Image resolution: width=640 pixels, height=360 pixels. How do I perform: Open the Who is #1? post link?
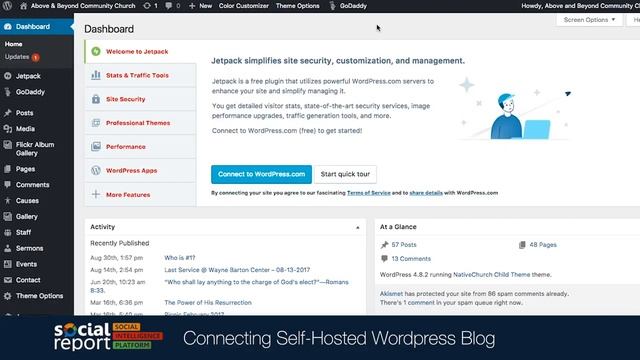point(180,258)
